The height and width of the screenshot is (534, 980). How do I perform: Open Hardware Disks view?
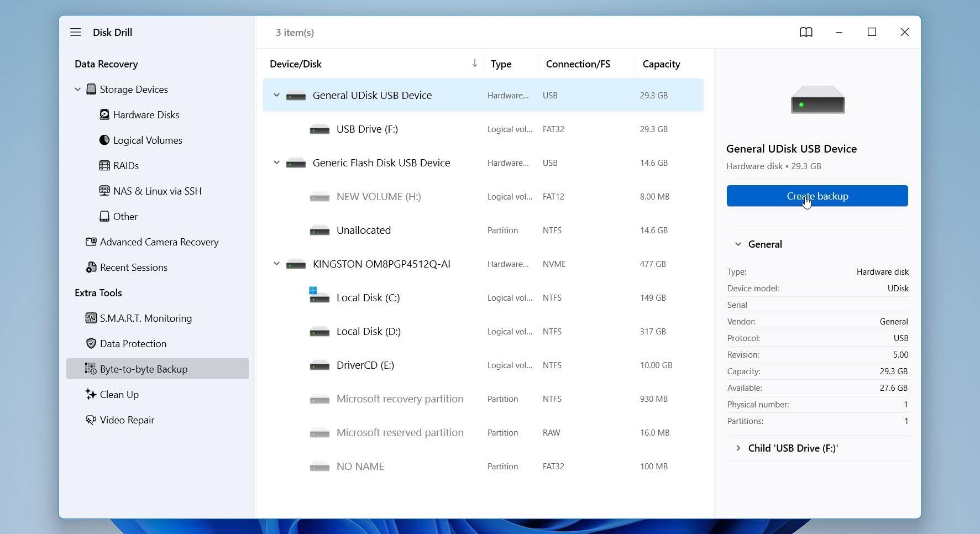pyautogui.click(x=146, y=114)
